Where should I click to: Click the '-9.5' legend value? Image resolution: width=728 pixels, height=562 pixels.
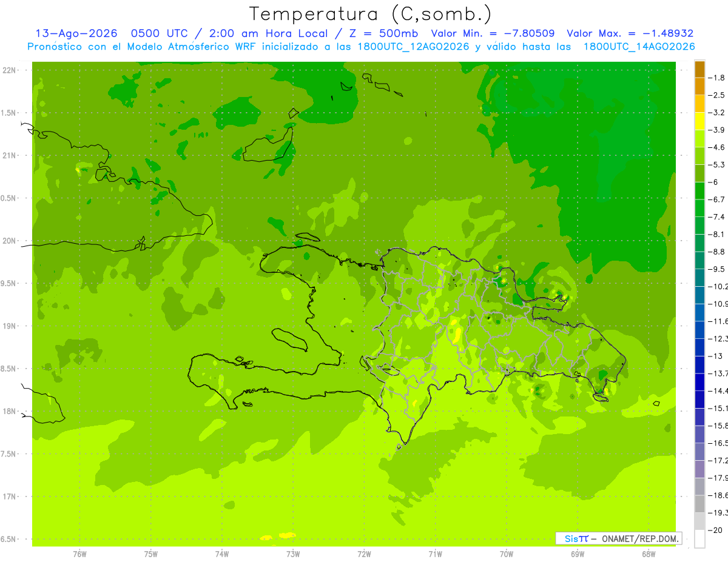(x=718, y=269)
